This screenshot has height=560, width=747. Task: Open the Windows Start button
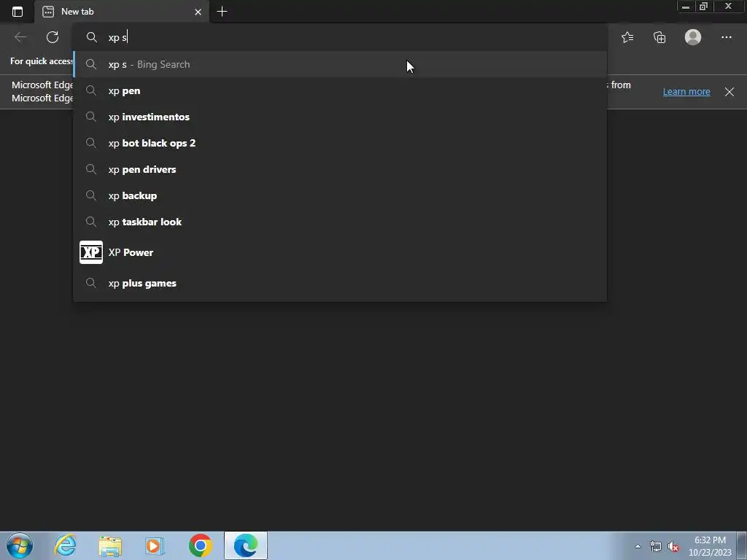pyautogui.click(x=20, y=545)
